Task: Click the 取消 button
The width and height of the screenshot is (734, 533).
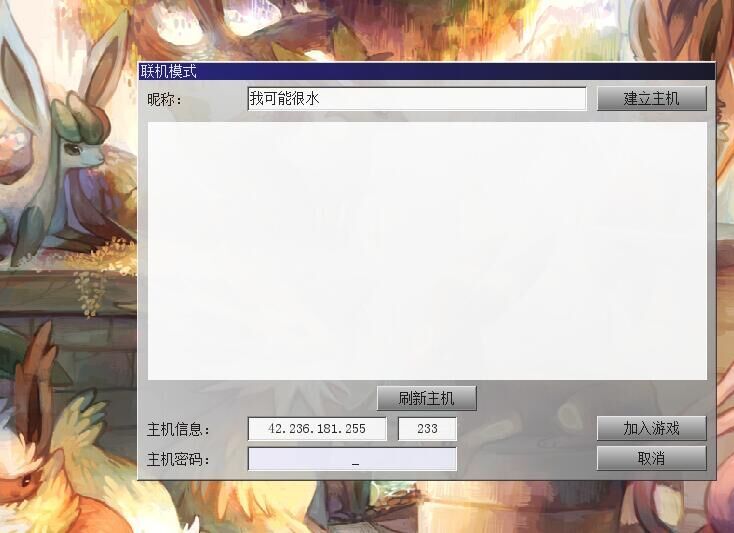Action: point(652,458)
